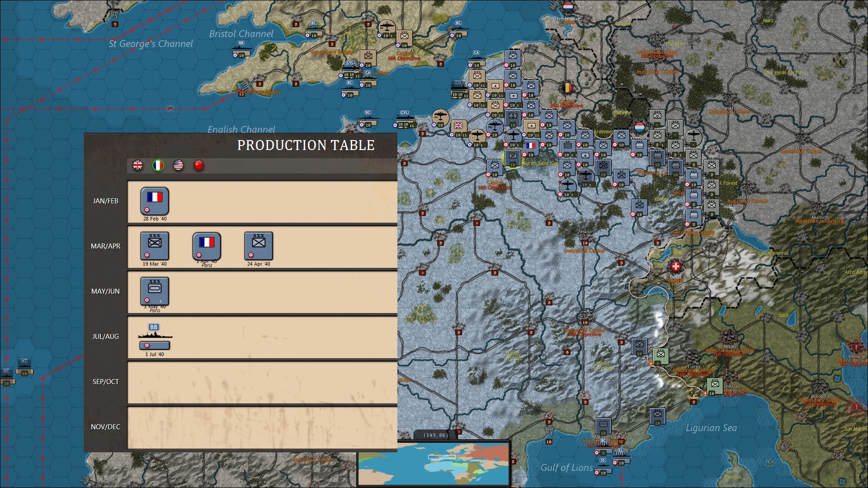Click the empty NOV/DEC production row
Image resolution: width=868 pixels, height=488 pixels.
coord(263,427)
